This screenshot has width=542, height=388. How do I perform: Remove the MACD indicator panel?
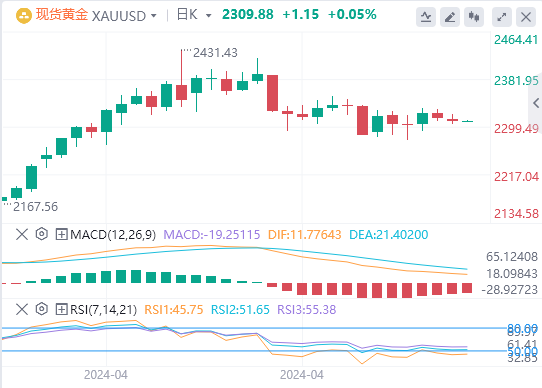click(x=22, y=234)
